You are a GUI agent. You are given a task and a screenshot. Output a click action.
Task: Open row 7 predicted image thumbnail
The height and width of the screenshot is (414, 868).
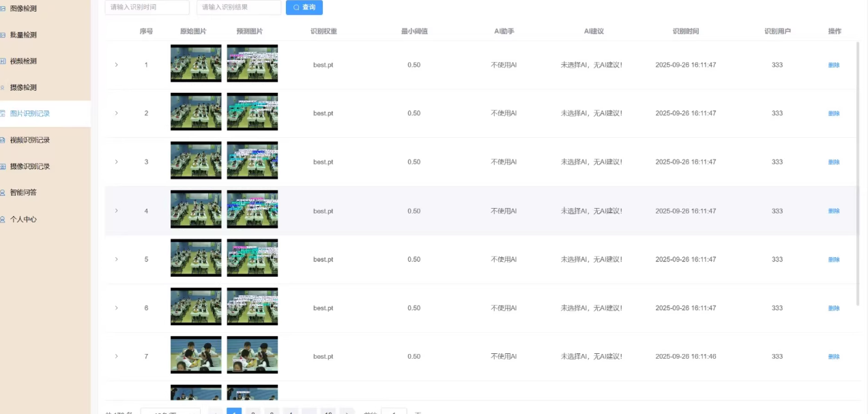(252, 355)
